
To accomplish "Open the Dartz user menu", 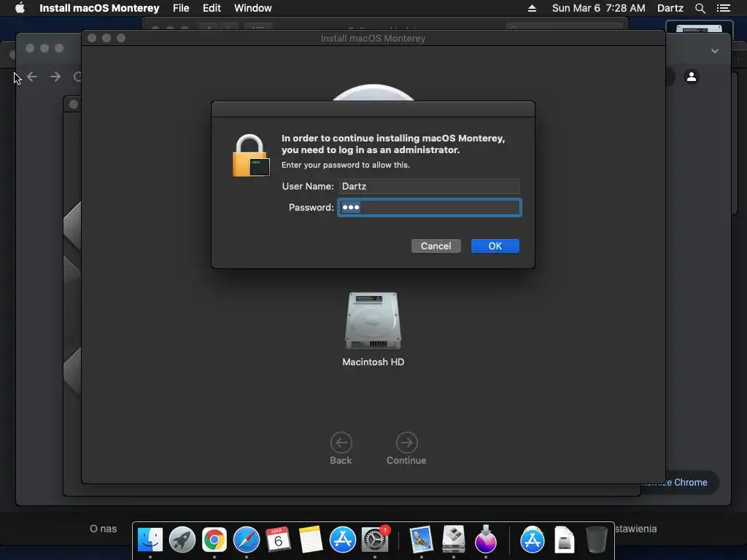I will click(x=670, y=8).
